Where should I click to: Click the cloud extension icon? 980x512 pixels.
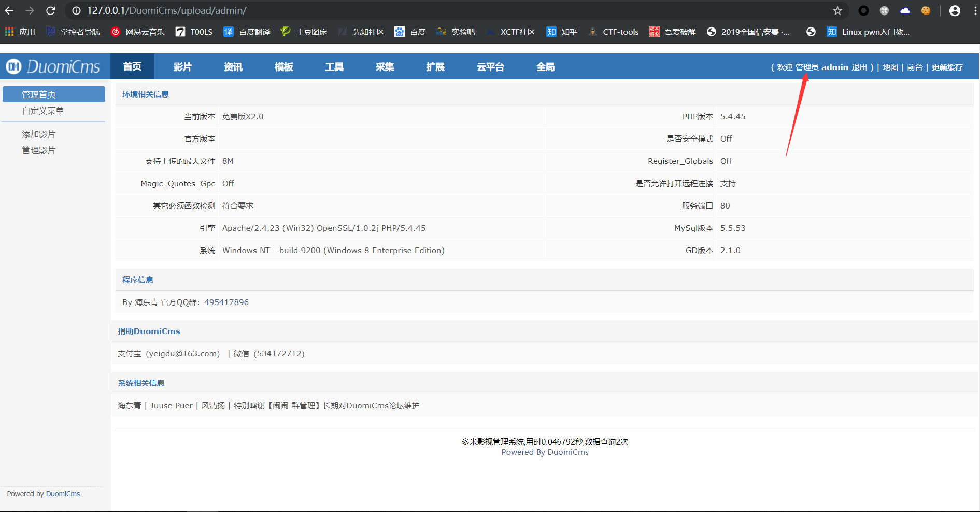click(905, 10)
